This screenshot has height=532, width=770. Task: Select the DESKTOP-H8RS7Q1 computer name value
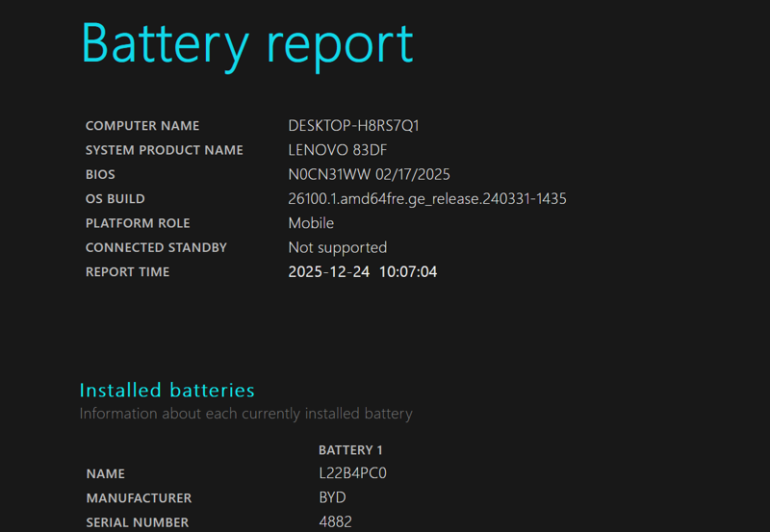pos(353,126)
